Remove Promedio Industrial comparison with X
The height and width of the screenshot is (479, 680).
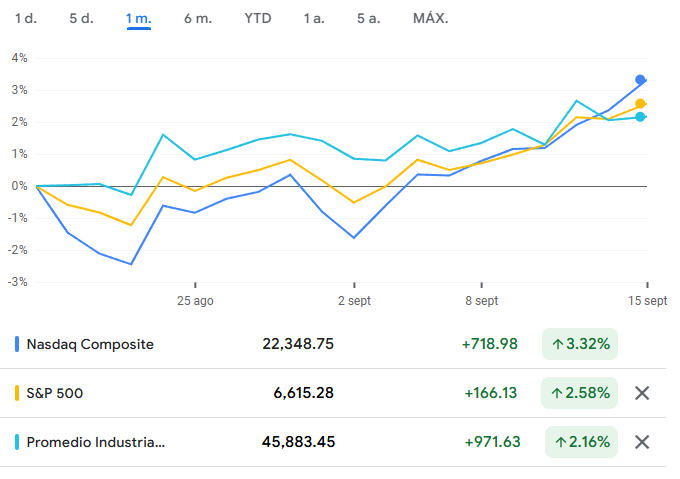tap(642, 442)
